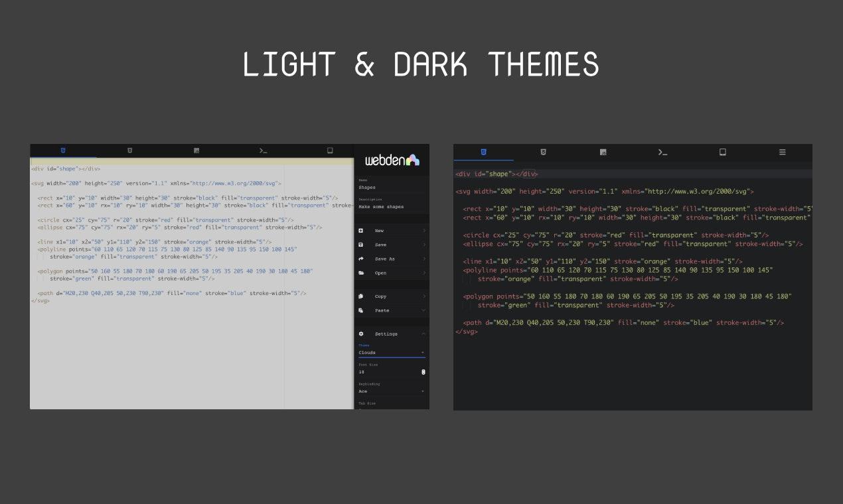
Task: Open the Clouds theme dropdown
Action: click(392, 353)
